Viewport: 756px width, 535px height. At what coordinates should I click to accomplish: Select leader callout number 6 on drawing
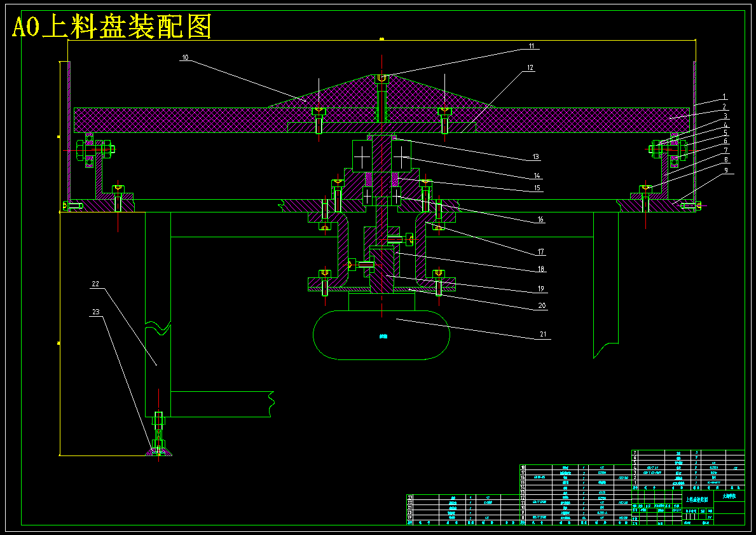(724, 141)
